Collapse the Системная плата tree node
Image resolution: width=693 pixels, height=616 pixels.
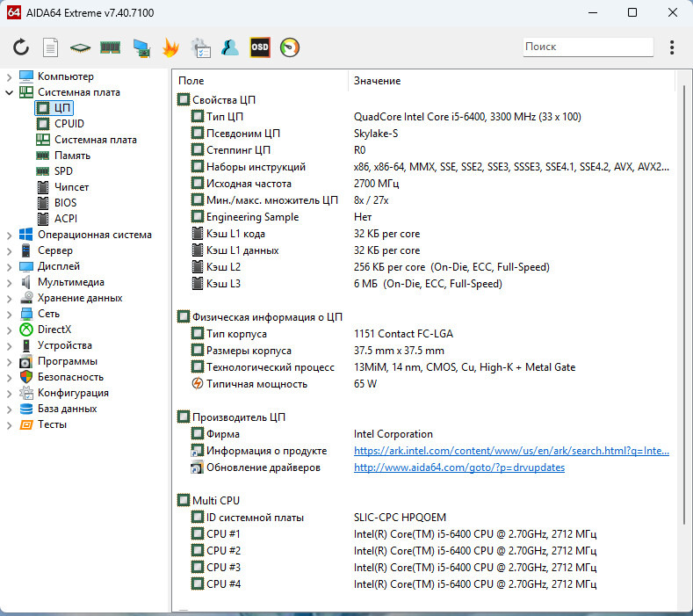coord(10,92)
